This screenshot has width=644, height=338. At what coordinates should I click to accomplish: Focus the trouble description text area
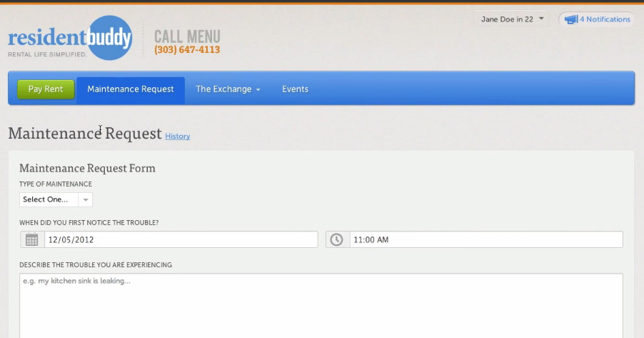pyautogui.click(x=321, y=305)
